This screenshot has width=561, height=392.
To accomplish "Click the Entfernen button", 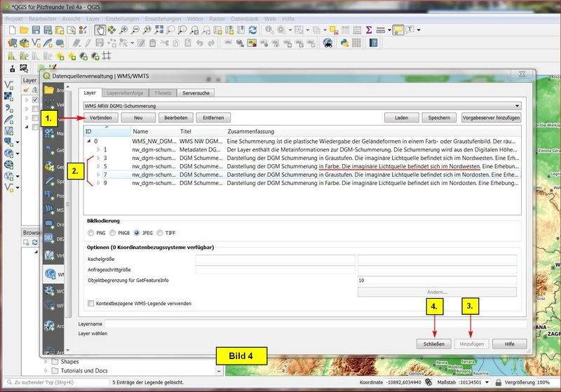I will (x=213, y=118).
